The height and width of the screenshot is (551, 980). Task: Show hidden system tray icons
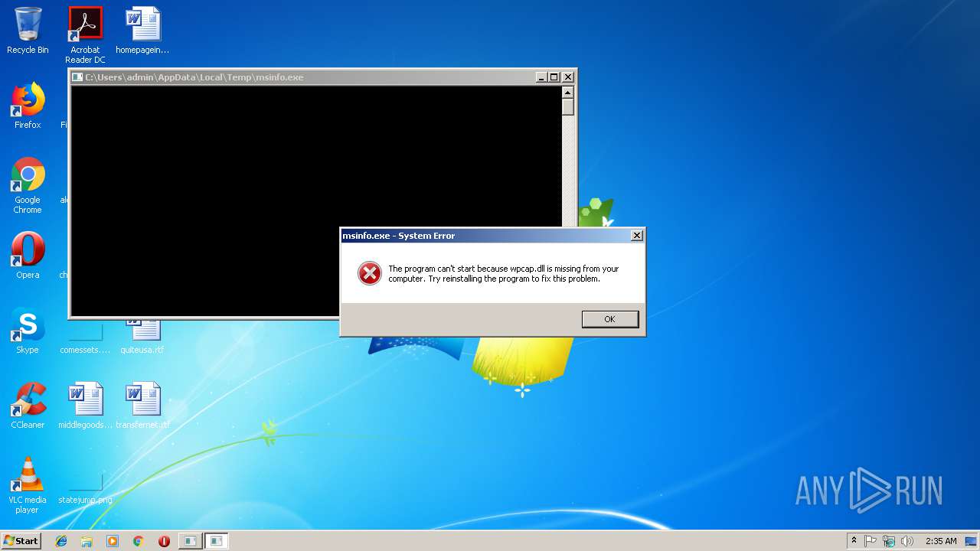click(854, 541)
